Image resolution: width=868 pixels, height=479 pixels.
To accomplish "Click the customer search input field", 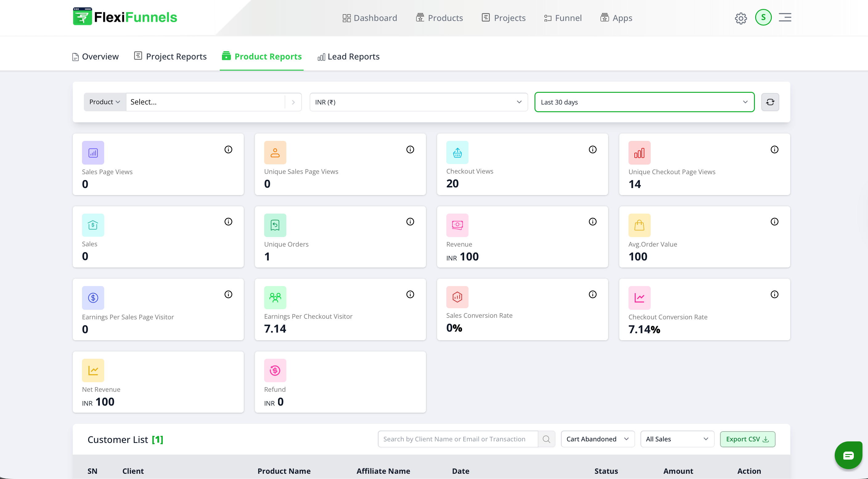I will click(457, 439).
